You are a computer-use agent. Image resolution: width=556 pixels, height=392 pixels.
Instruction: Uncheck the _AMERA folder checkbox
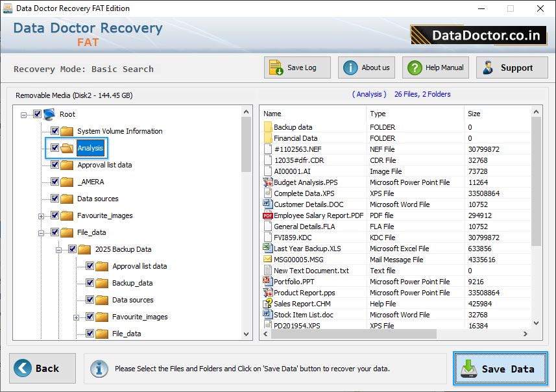[x=55, y=182]
